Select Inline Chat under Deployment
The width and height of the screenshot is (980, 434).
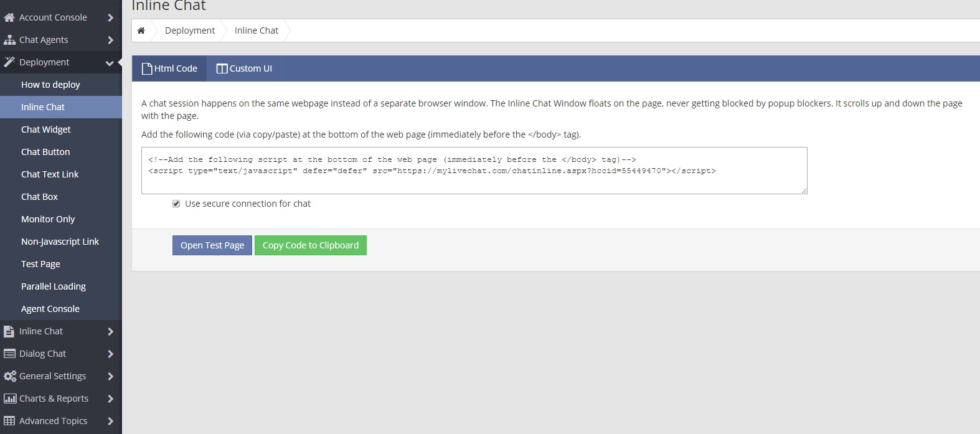[x=61, y=107]
